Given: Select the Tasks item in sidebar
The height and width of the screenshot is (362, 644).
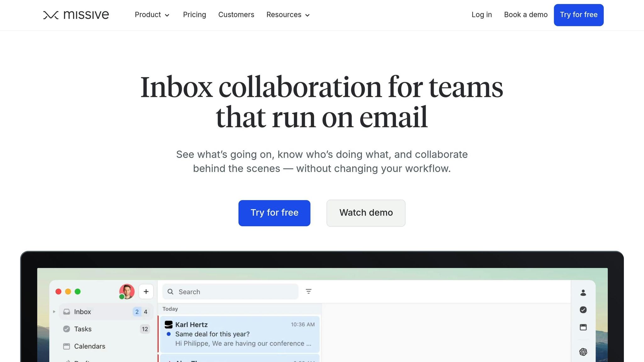Looking at the screenshot, I should coord(83,329).
